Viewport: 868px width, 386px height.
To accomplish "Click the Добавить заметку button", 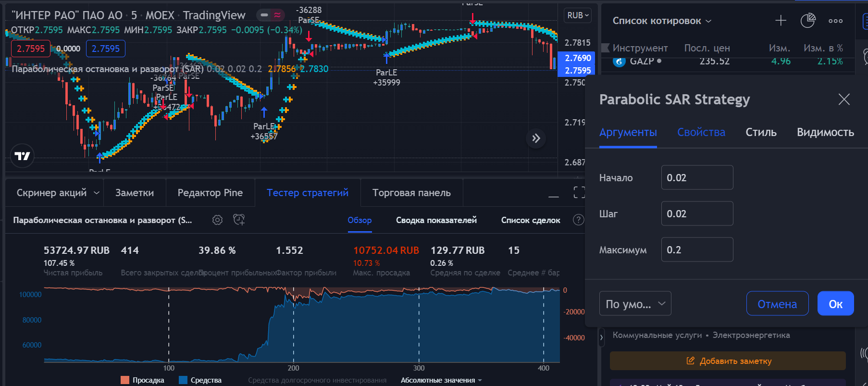I will (728, 361).
